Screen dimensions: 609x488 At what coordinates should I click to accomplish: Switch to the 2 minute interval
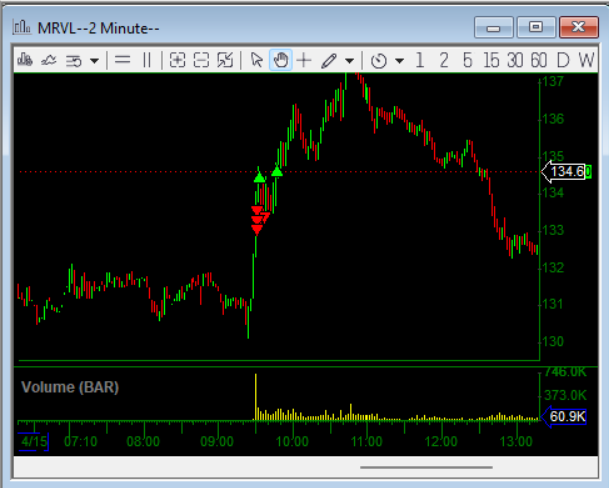pyautogui.click(x=444, y=60)
